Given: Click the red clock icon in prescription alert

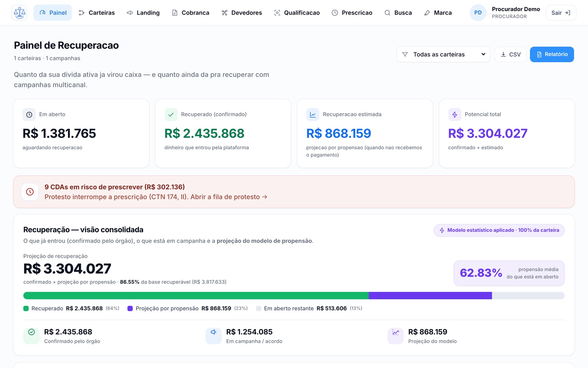Looking at the screenshot, I should (30, 192).
